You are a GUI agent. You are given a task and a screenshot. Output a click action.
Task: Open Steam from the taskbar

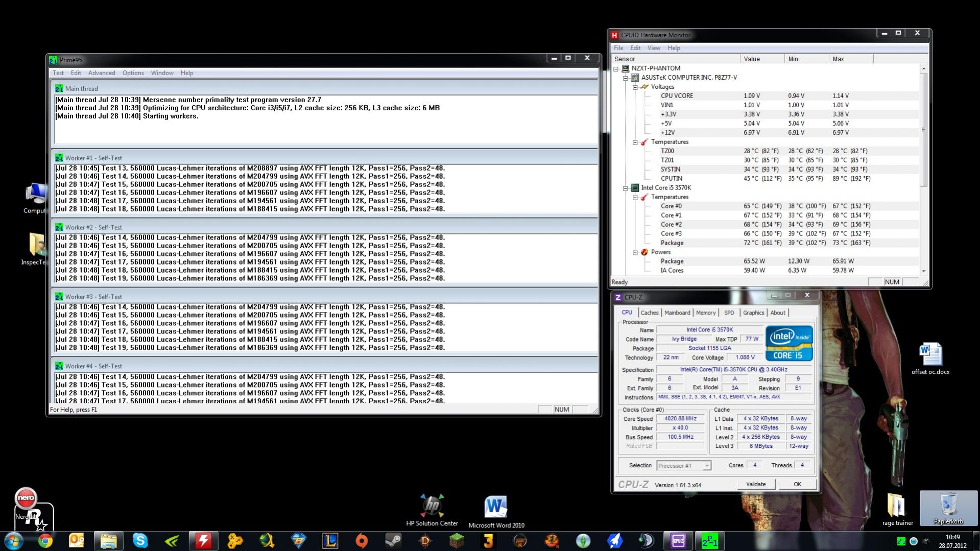(x=393, y=540)
